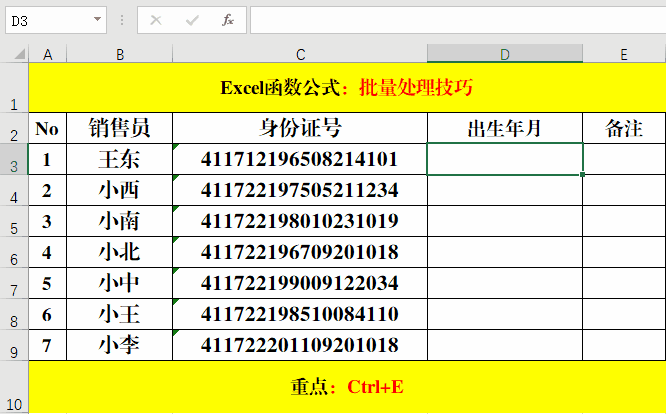Select the cell containing '小西'

(x=120, y=190)
